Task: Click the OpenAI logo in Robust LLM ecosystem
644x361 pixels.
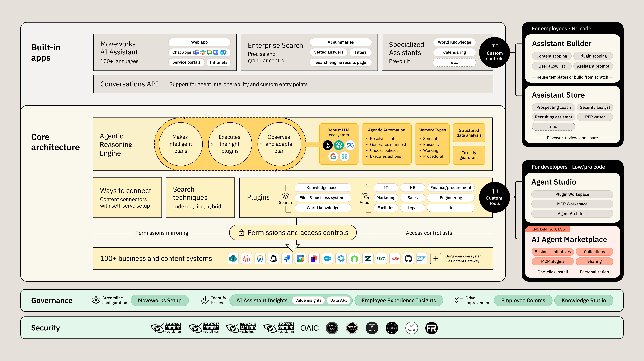Action: (x=339, y=145)
